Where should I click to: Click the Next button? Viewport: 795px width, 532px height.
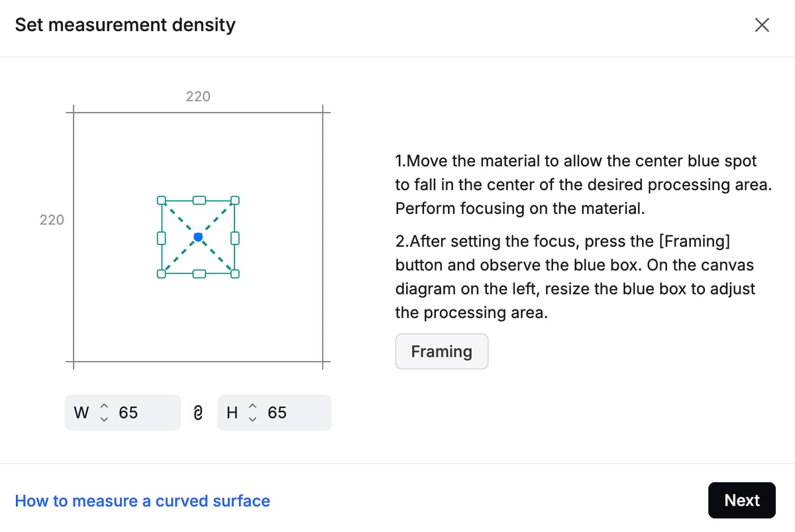(x=741, y=500)
